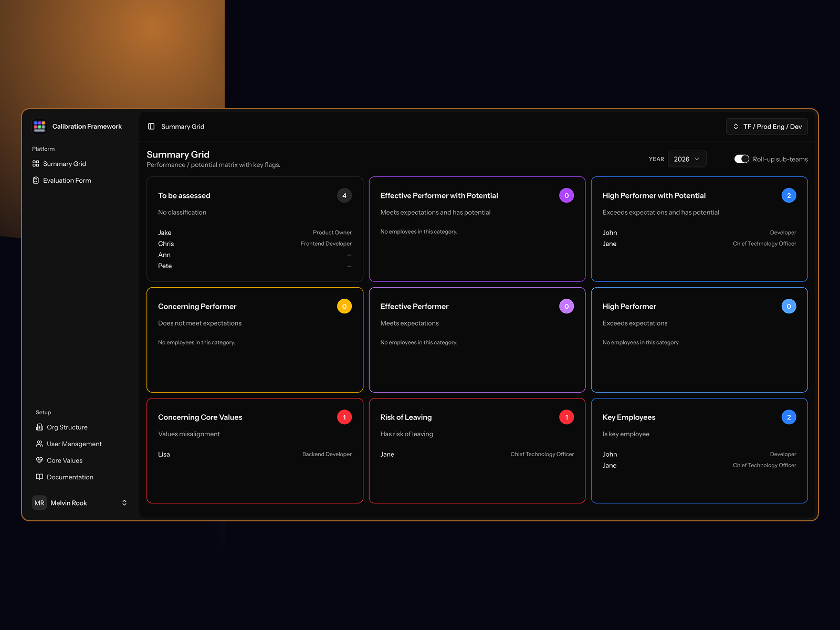The image size is (840, 630).
Task: Click the Frontend Developer role text
Action: [x=326, y=244]
